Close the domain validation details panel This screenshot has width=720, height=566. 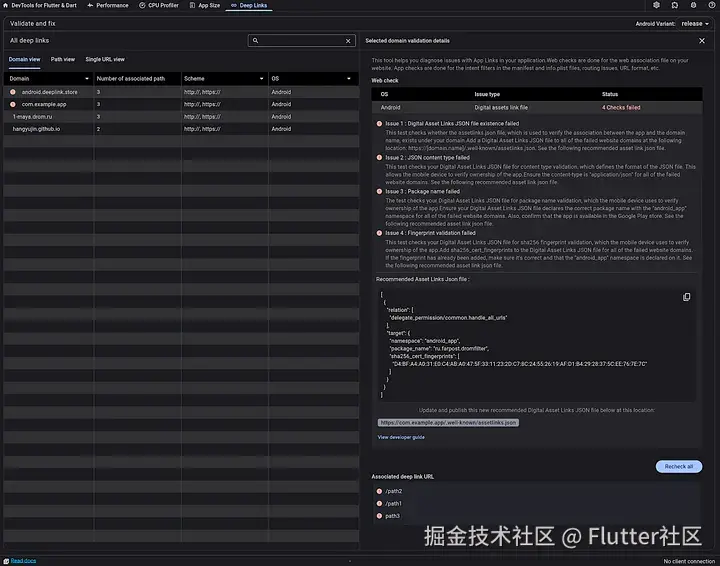(702, 40)
